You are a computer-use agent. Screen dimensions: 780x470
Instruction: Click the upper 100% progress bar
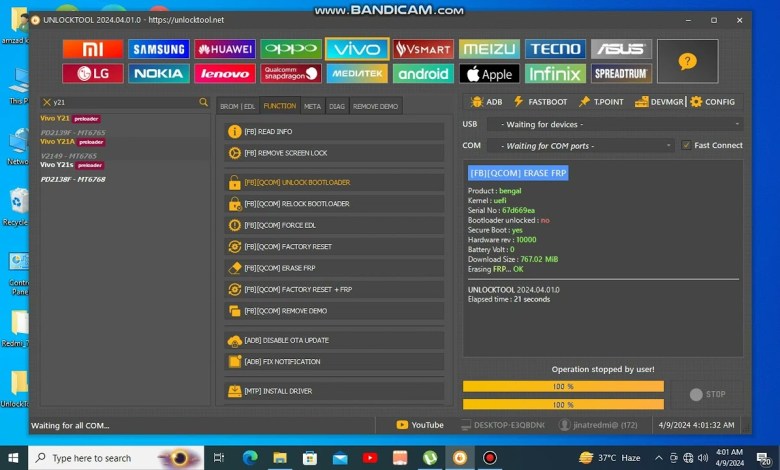click(563, 386)
